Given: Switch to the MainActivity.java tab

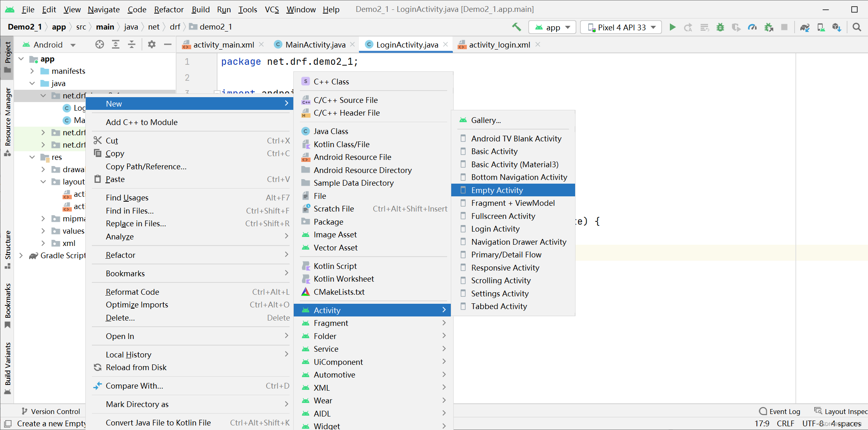Looking at the screenshot, I should point(315,45).
